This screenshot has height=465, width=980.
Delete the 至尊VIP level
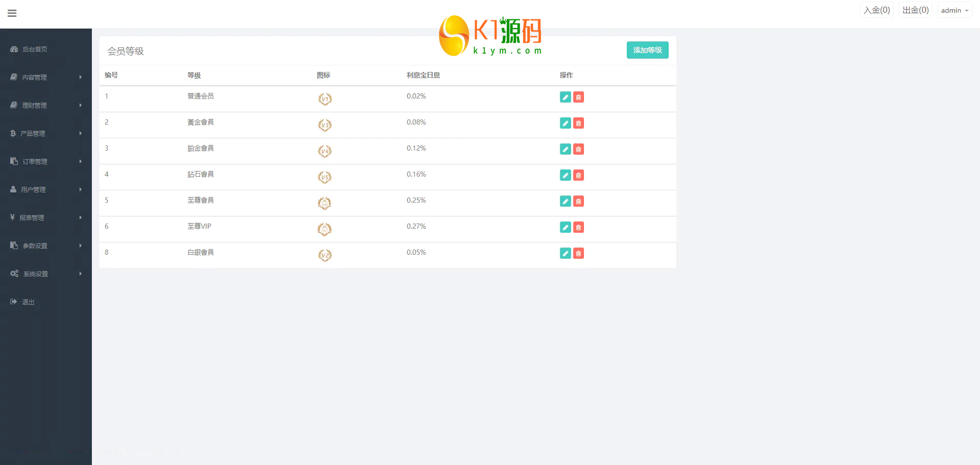tap(578, 228)
